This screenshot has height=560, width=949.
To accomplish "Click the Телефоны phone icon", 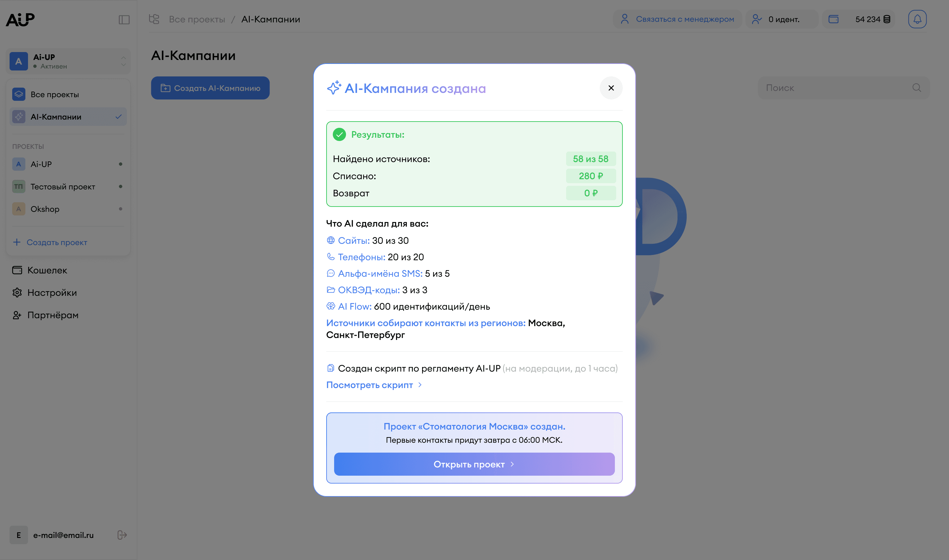I will (331, 257).
